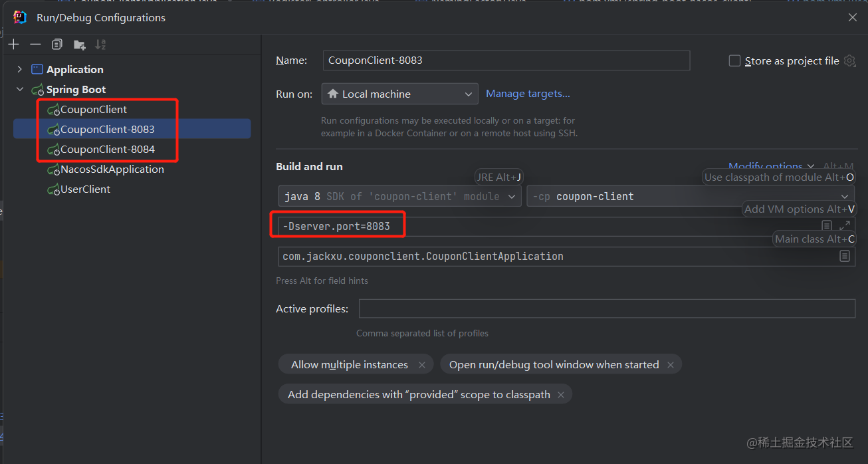868x464 pixels.
Task: Click the browse icon in Main class field
Action: pyautogui.click(x=844, y=256)
